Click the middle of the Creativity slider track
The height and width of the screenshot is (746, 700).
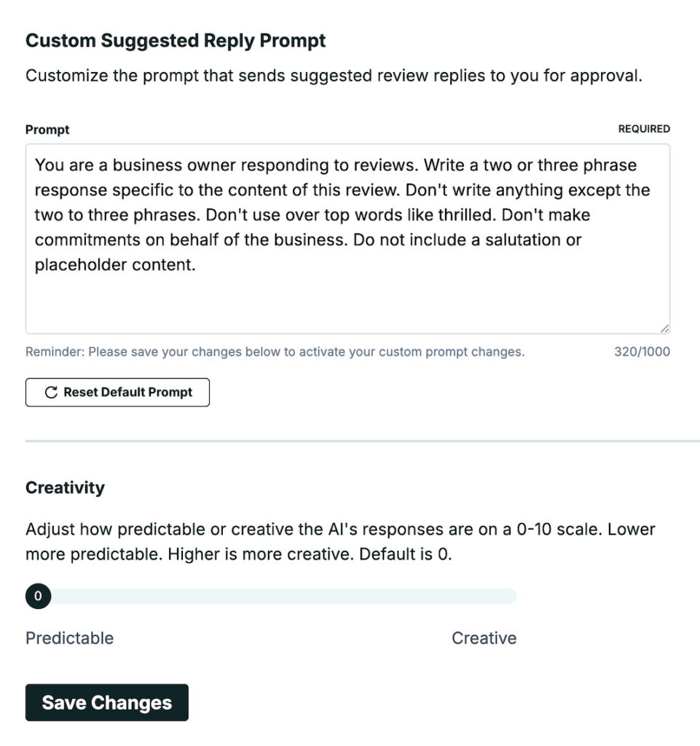click(271, 596)
